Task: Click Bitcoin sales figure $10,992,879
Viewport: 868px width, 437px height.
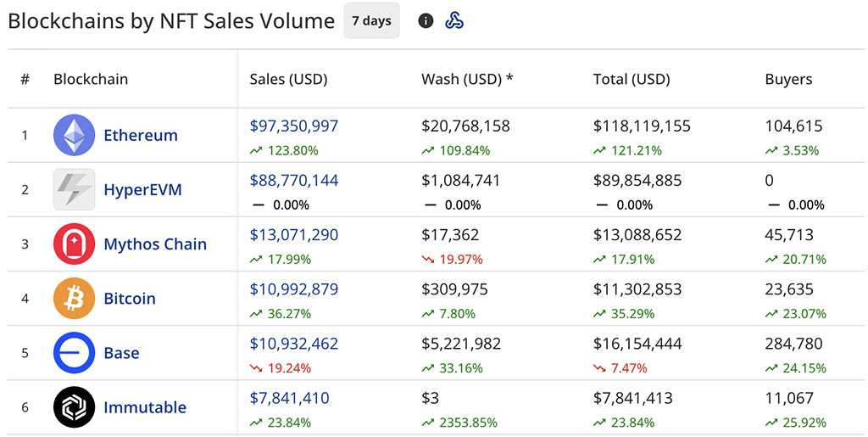Action: click(x=294, y=289)
